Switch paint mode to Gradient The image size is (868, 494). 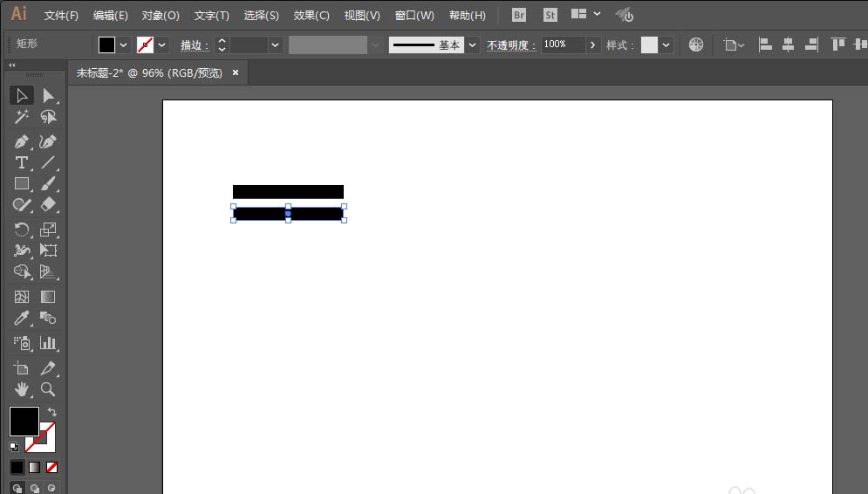tap(34, 468)
